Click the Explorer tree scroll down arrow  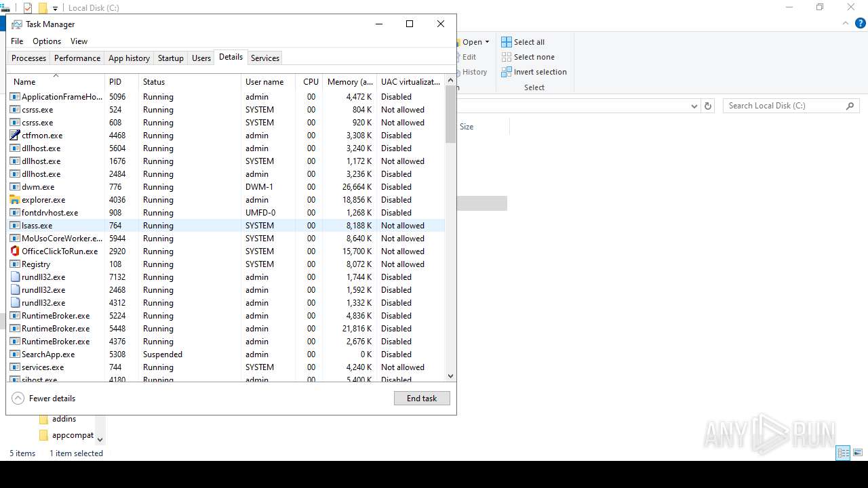[x=100, y=439]
